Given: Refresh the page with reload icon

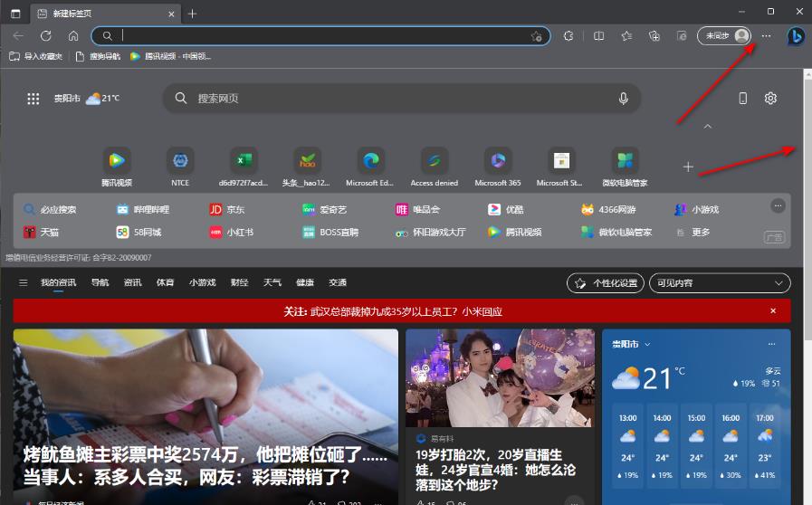Looking at the screenshot, I should tap(46, 35).
